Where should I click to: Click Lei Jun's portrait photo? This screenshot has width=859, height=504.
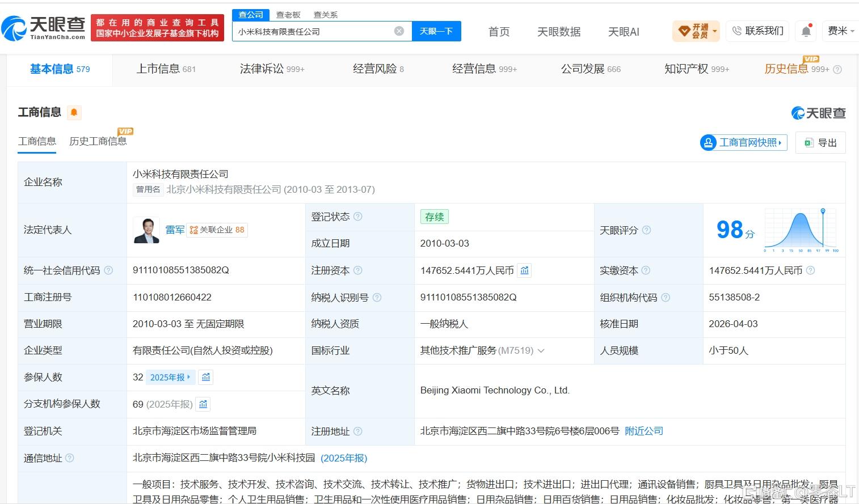[146, 230]
